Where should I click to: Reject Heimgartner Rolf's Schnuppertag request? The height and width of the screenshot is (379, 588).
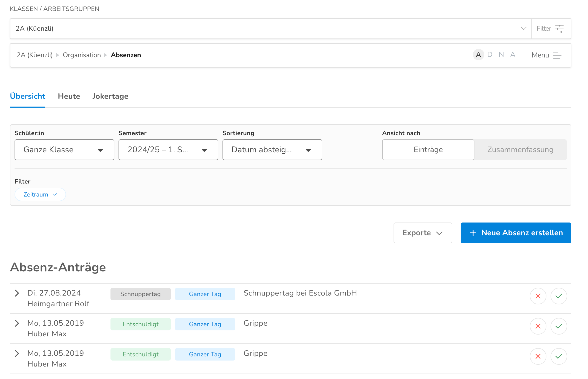click(x=538, y=296)
